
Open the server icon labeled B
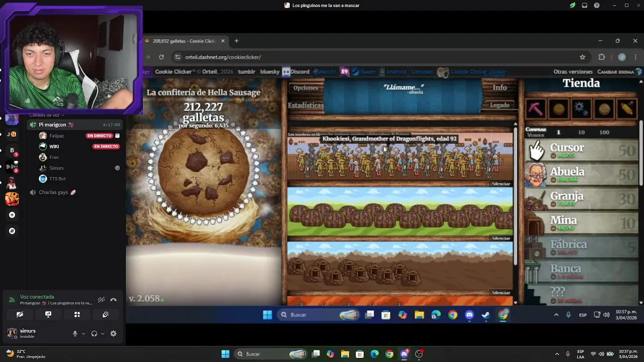(12, 150)
